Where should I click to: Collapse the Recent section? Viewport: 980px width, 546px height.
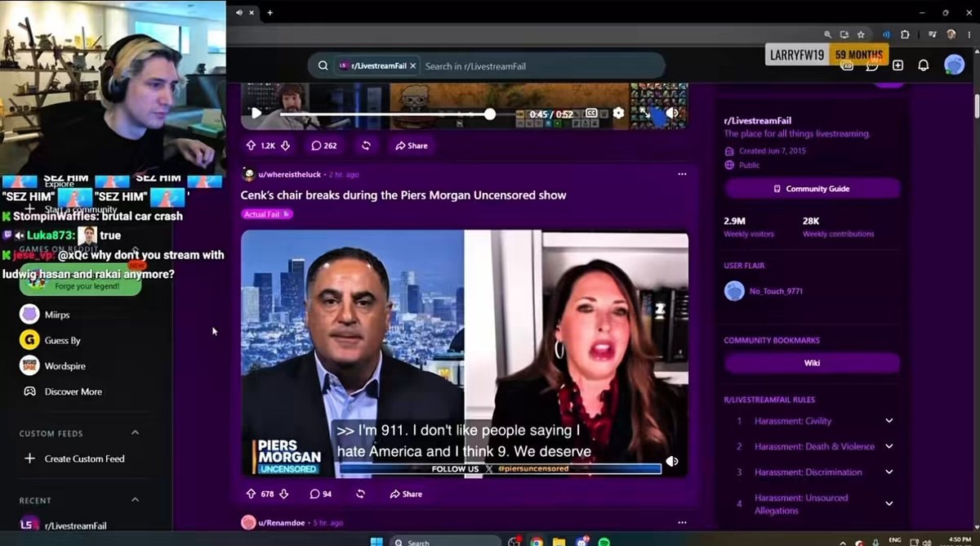click(x=135, y=500)
